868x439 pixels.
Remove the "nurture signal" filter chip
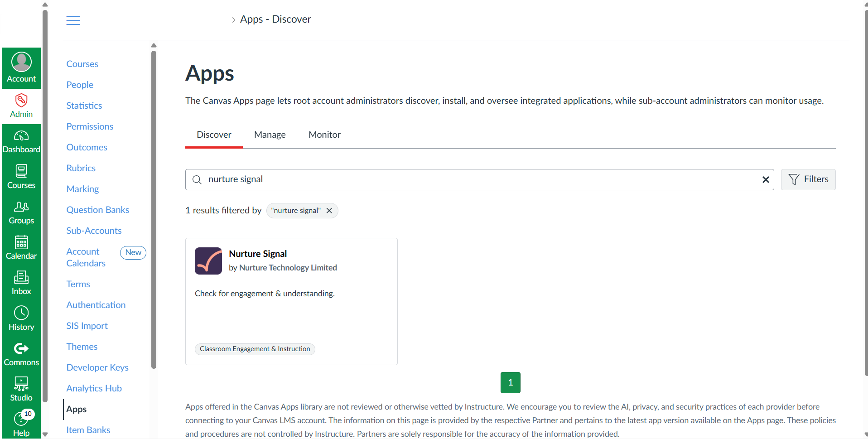pyautogui.click(x=329, y=211)
